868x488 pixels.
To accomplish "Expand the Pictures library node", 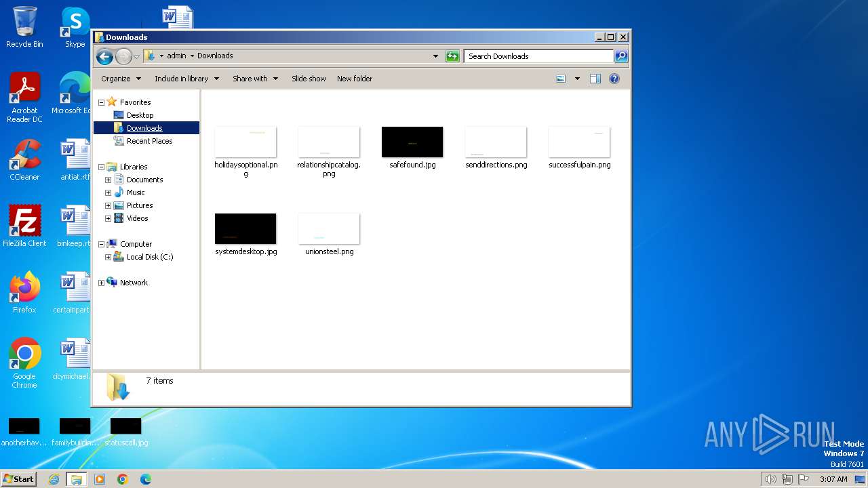I will pos(108,205).
